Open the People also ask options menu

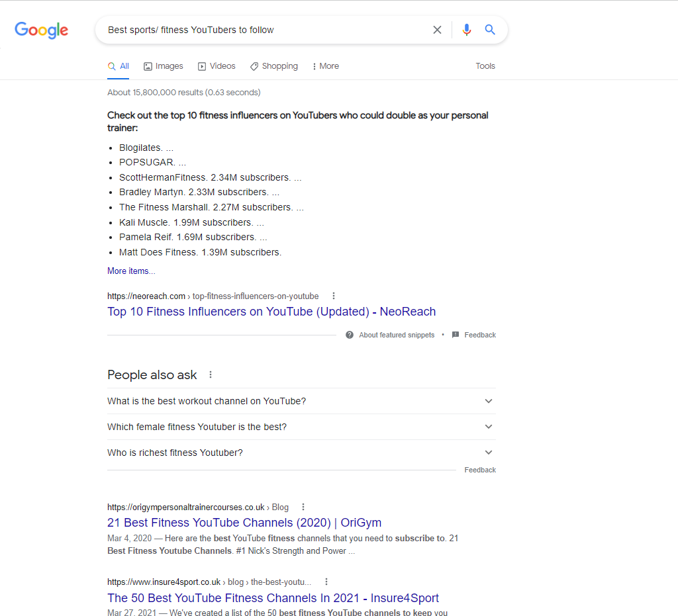point(211,374)
